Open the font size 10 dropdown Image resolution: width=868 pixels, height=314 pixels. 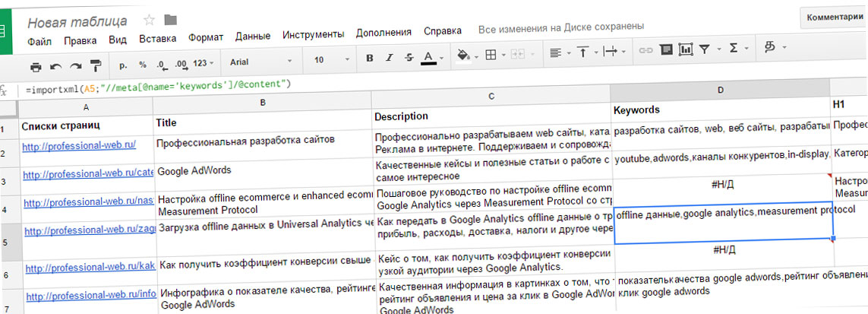point(332,59)
